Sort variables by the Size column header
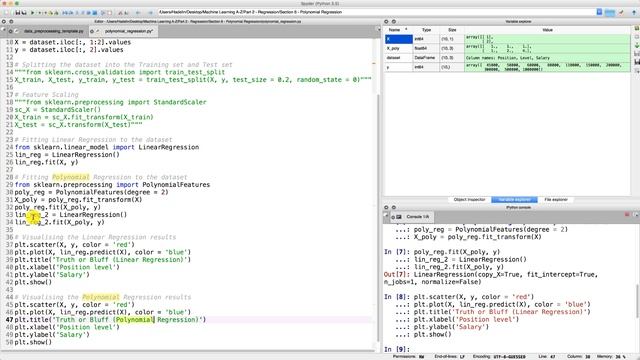Viewport: 640px width, 360px height. click(452, 30)
